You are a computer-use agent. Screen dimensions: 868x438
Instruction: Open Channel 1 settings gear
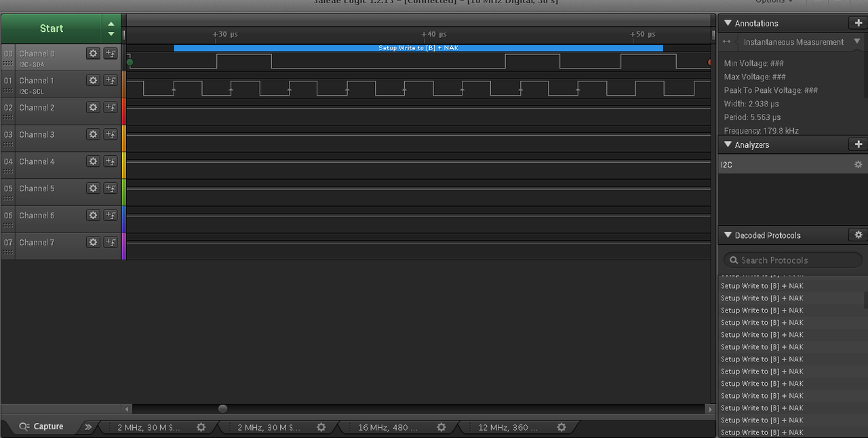pos(94,80)
